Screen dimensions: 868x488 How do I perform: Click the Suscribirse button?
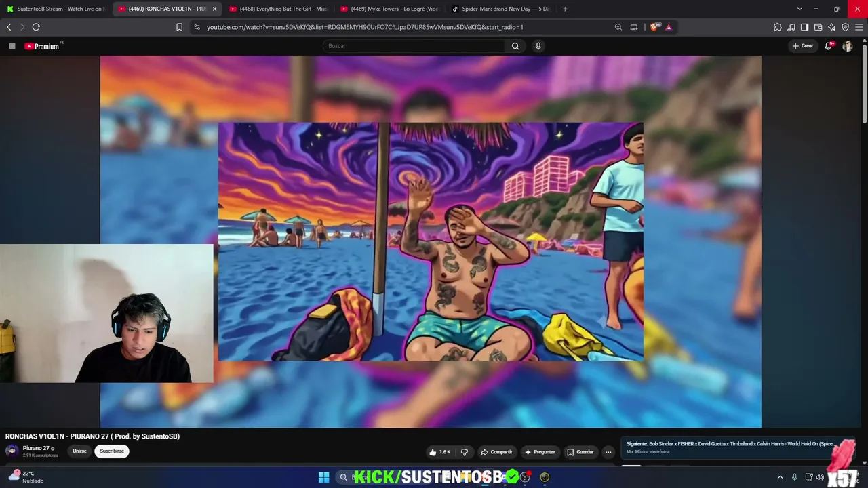[112, 451]
